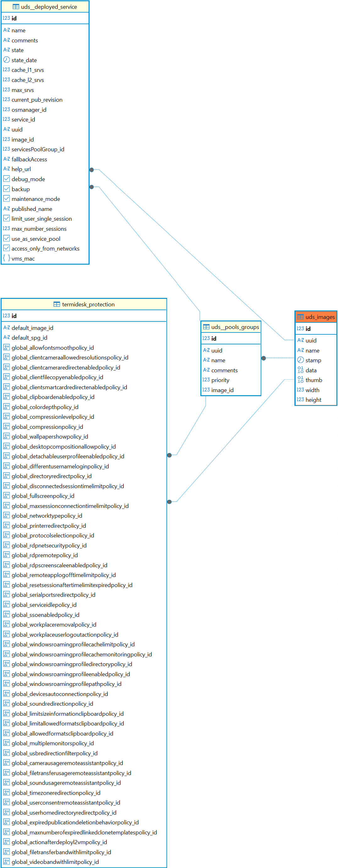Select the global_fullscreenpolicy_id column
The width and height of the screenshot is (338, 868).
coord(43,496)
